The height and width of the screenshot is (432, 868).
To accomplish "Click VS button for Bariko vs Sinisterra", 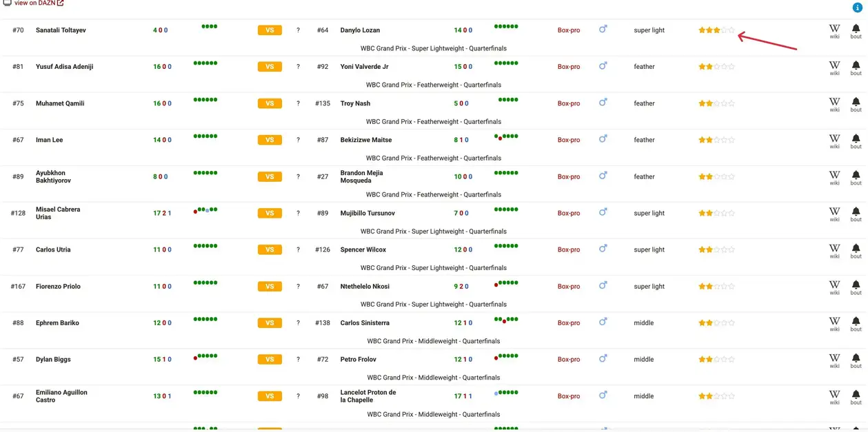I will (x=270, y=323).
